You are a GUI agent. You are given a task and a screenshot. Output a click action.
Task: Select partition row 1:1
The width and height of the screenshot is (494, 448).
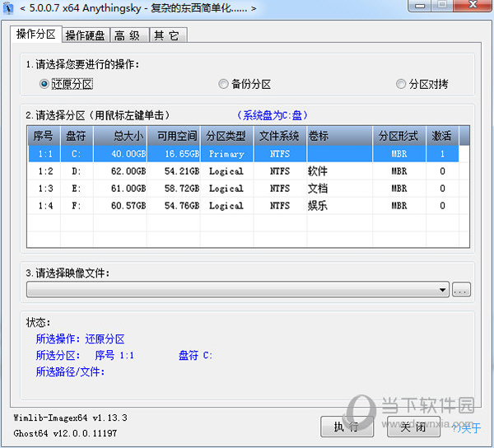tap(243, 154)
